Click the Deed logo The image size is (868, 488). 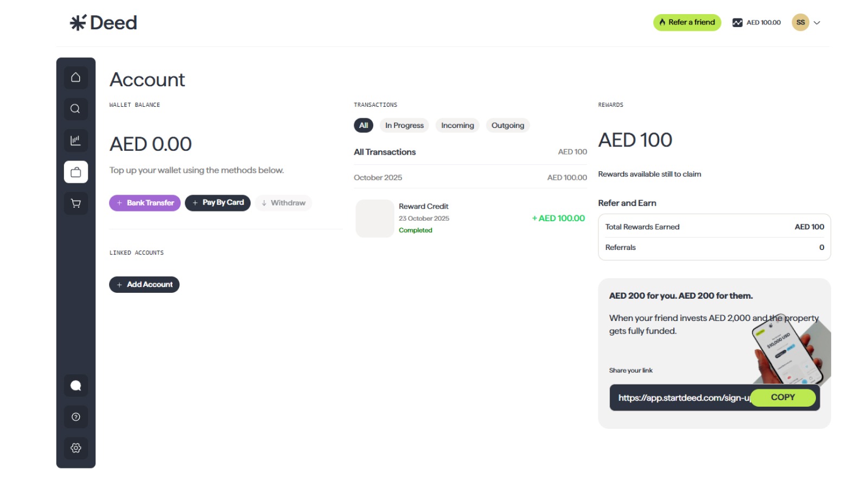click(103, 23)
